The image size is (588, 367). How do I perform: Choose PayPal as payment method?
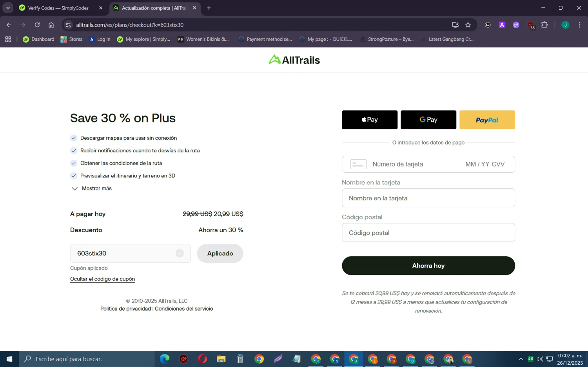(x=487, y=120)
